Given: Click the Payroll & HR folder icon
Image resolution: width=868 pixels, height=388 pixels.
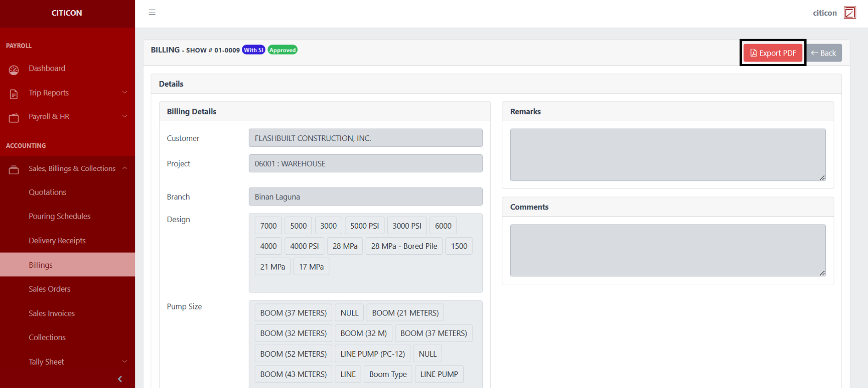Looking at the screenshot, I should (14, 118).
